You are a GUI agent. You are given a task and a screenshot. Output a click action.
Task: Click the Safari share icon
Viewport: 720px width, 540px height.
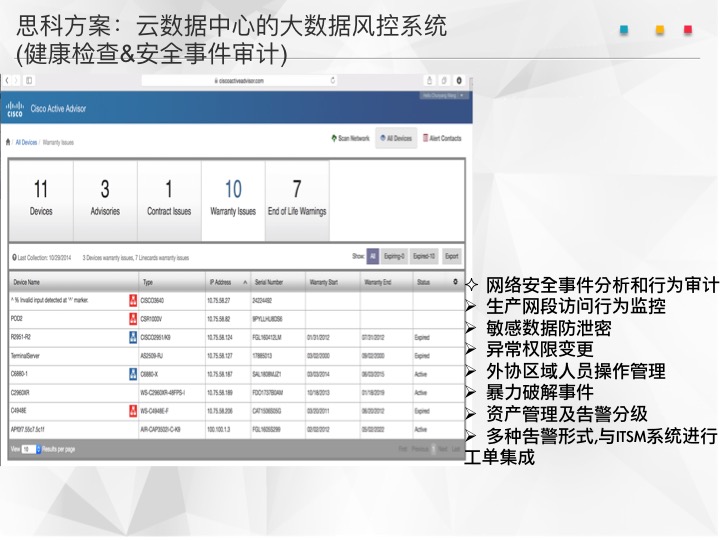pyautogui.click(x=429, y=80)
